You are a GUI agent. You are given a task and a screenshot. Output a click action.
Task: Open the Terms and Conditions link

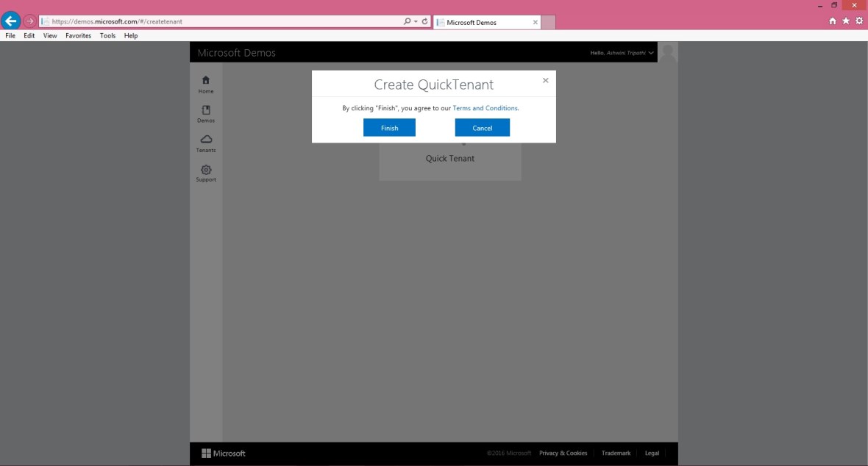coord(485,108)
